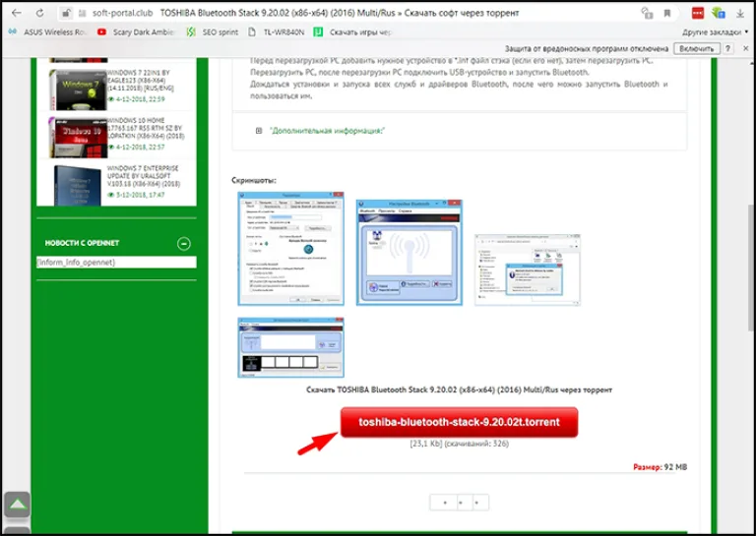
Task: Click the eye icon beside 4-12-2018, 22:59
Action: (x=111, y=99)
